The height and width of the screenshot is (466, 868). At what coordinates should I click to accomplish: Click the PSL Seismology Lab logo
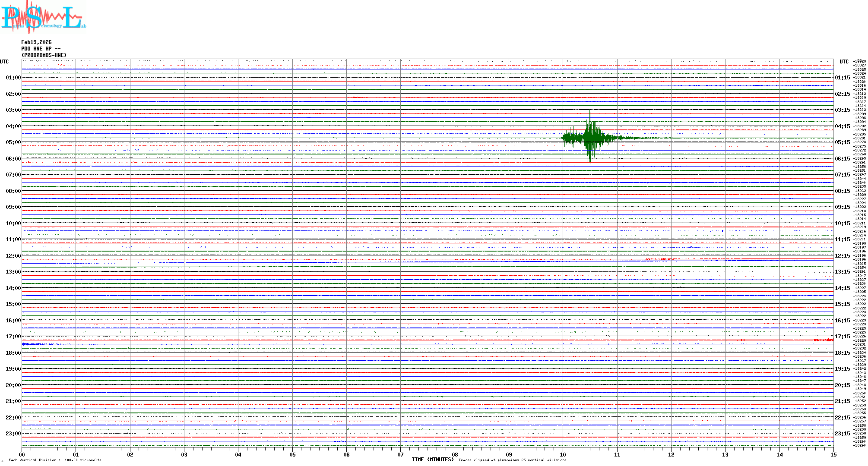pyautogui.click(x=43, y=17)
